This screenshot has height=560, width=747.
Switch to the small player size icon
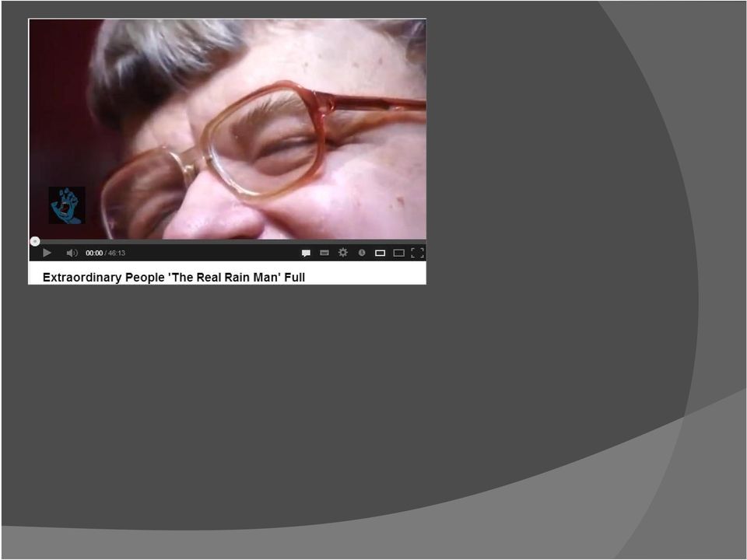[x=381, y=253]
